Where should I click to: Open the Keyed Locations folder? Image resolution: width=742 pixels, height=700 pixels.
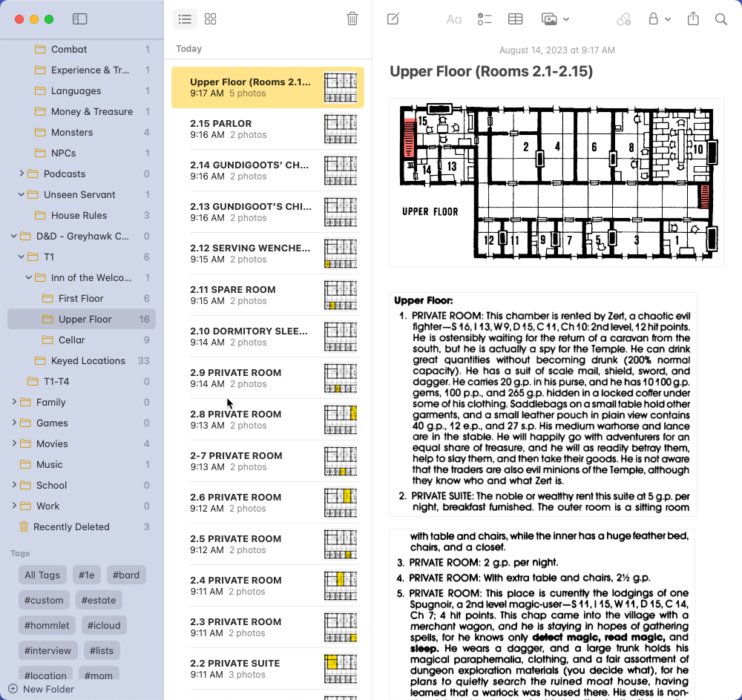pos(82,361)
